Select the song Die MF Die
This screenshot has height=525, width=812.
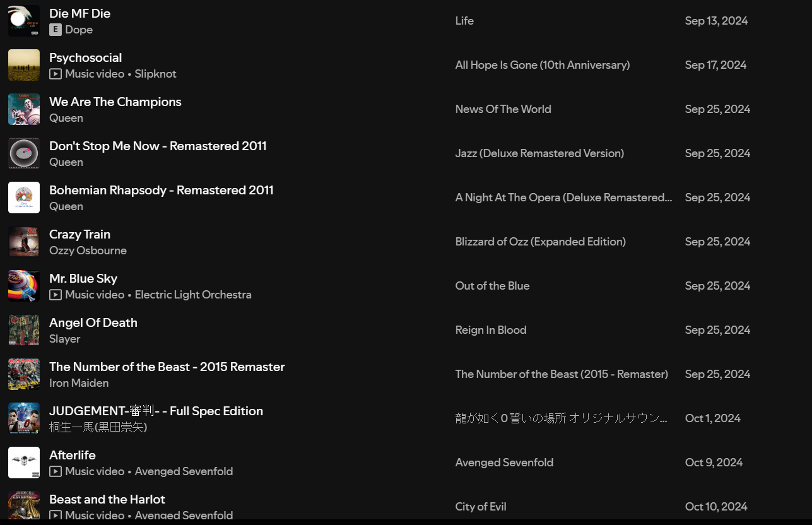point(79,13)
